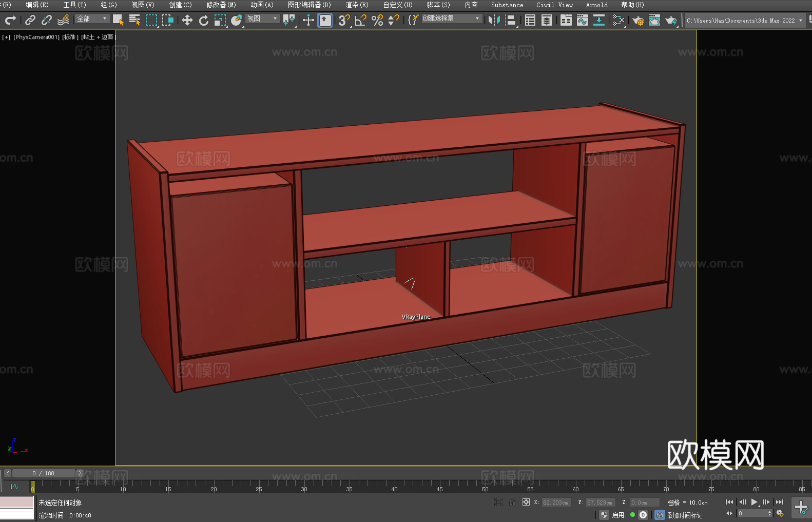Play the animation
This screenshot has width=812, height=522.
(755, 502)
